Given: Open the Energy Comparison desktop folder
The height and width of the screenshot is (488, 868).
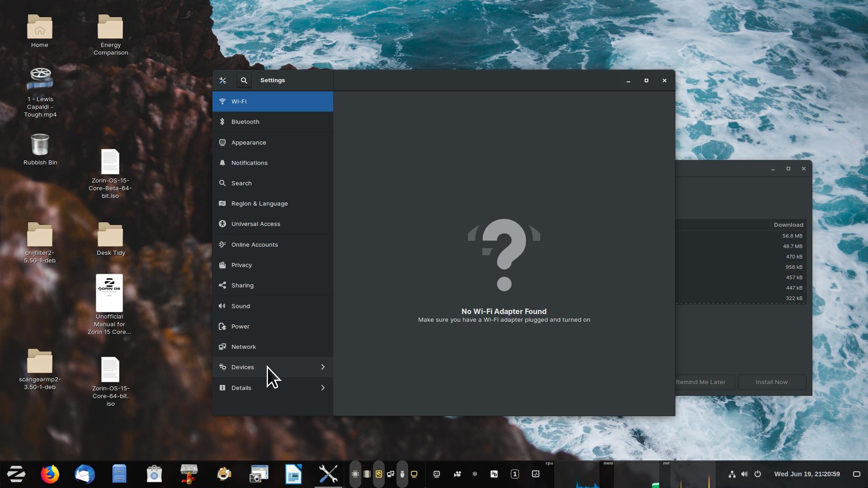Looking at the screenshot, I should coord(110,28).
